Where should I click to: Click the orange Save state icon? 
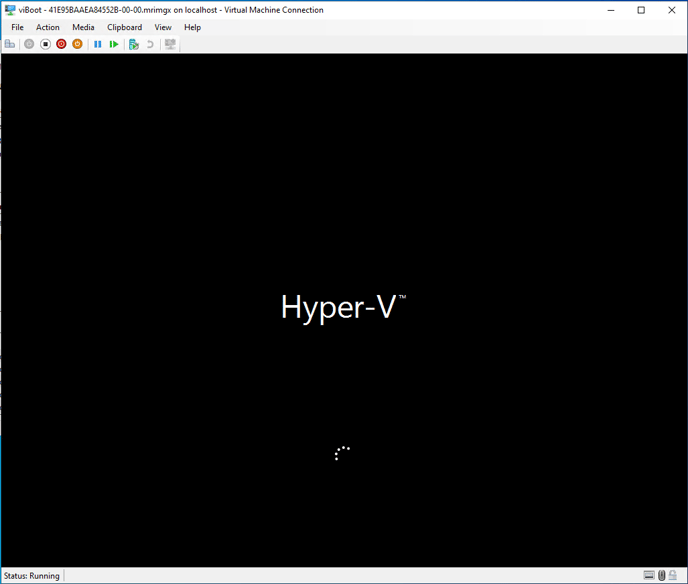tap(77, 44)
